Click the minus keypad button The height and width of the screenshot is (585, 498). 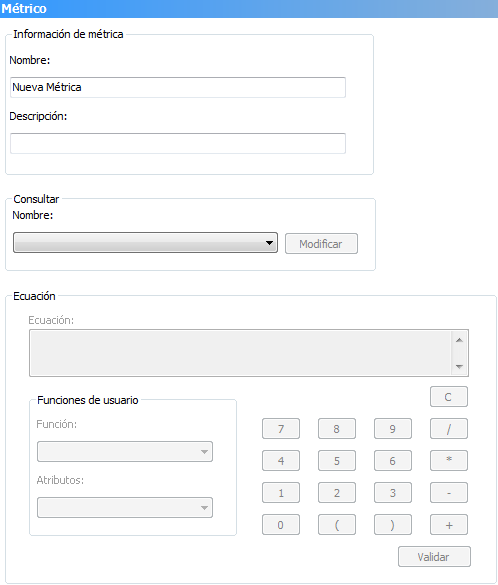pyautogui.click(x=448, y=493)
